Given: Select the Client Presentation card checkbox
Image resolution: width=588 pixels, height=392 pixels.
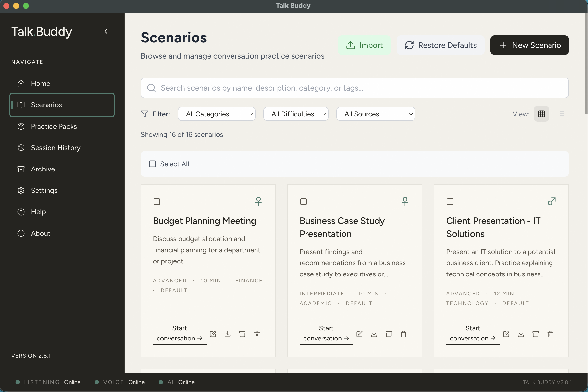Looking at the screenshot, I should 450,202.
